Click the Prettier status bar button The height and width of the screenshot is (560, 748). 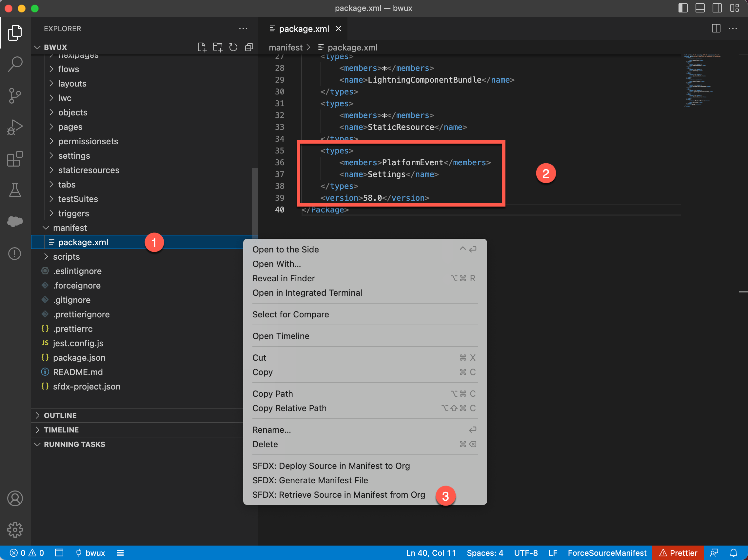(x=678, y=553)
